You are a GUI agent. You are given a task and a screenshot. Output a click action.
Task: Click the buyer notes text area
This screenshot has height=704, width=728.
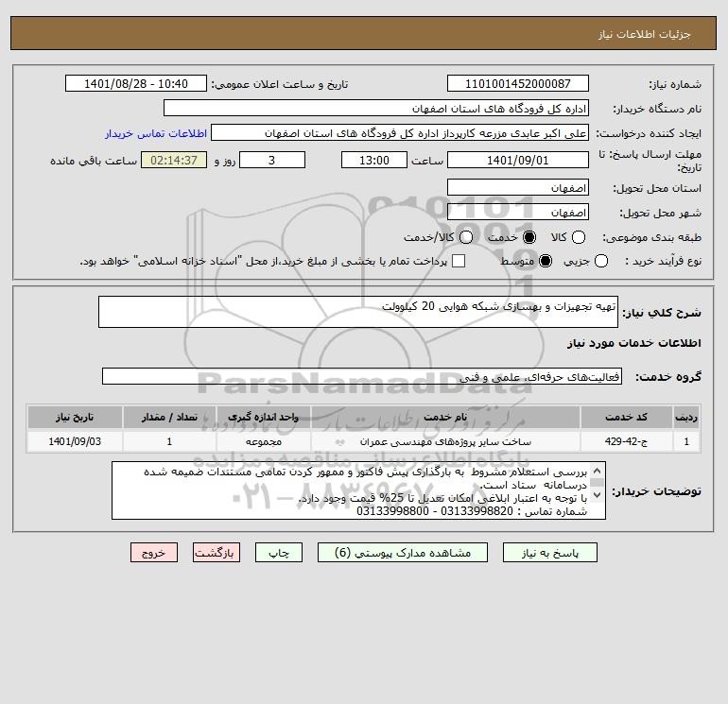(x=358, y=490)
